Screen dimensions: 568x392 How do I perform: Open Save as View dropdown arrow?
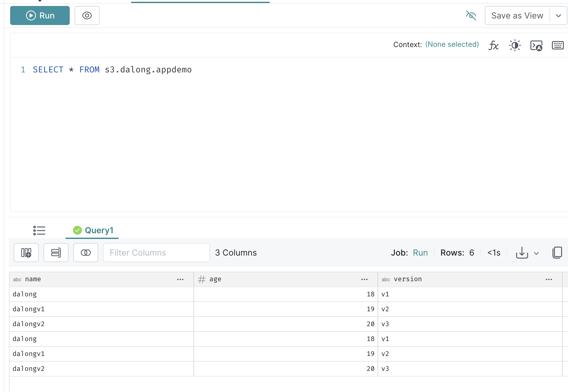558,15
